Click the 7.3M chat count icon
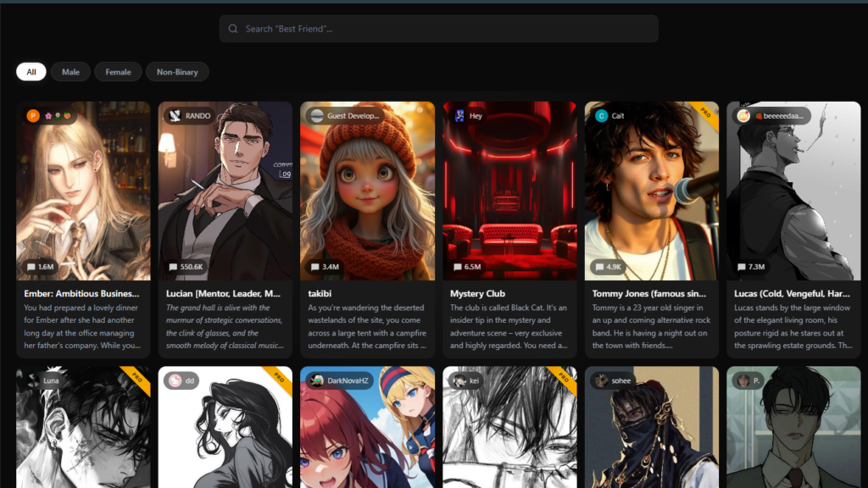 click(741, 267)
